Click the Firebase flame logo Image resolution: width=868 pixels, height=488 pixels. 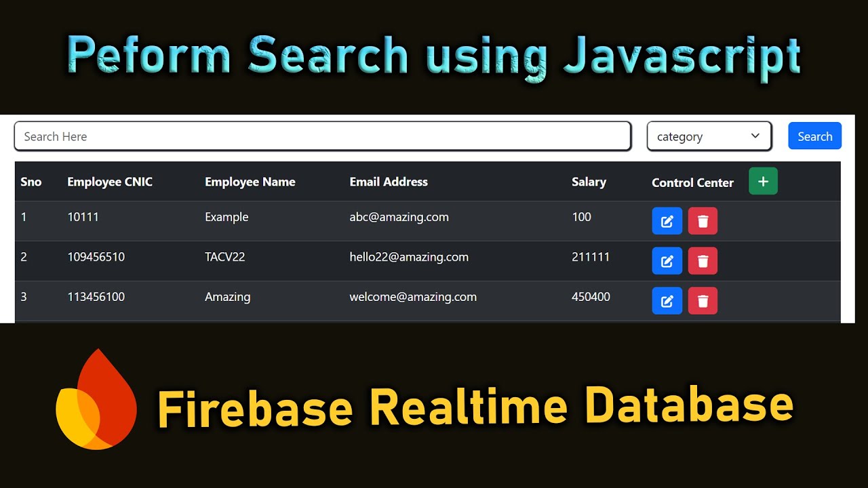click(x=96, y=399)
